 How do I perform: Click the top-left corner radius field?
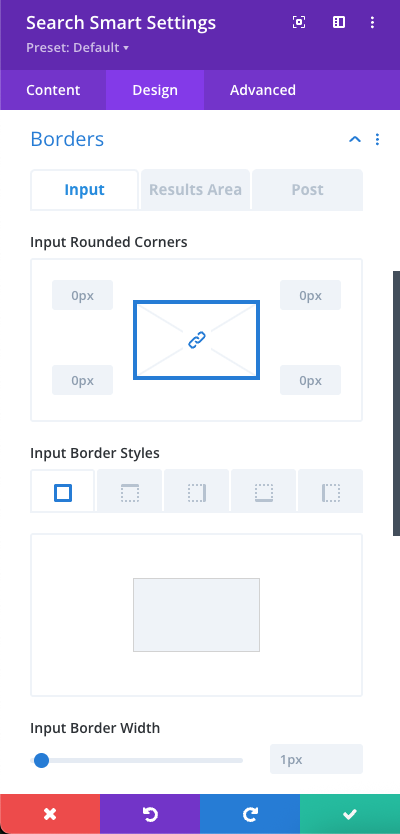click(x=82, y=295)
